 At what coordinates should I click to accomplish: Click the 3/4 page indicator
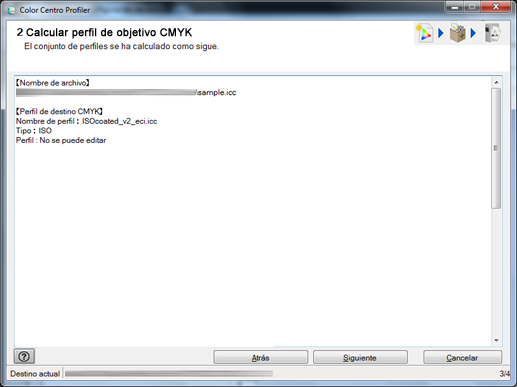[x=505, y=374]
